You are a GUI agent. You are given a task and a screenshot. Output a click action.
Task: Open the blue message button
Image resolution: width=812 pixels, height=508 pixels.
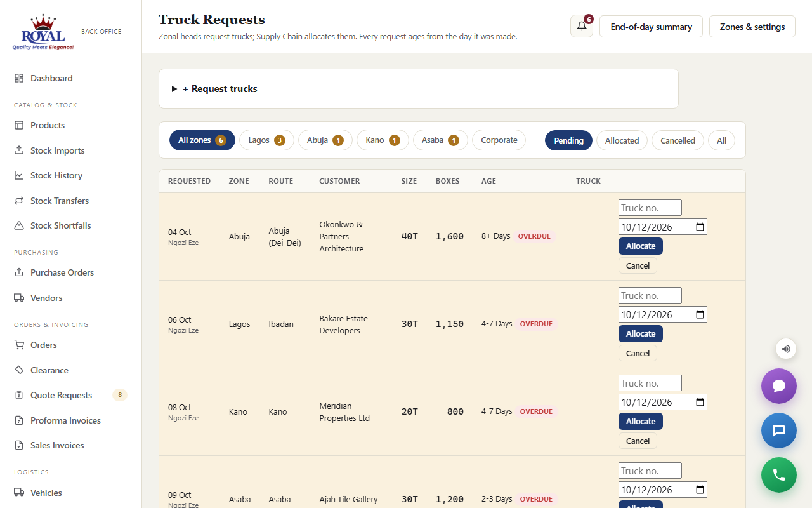[x=779, y=431]
